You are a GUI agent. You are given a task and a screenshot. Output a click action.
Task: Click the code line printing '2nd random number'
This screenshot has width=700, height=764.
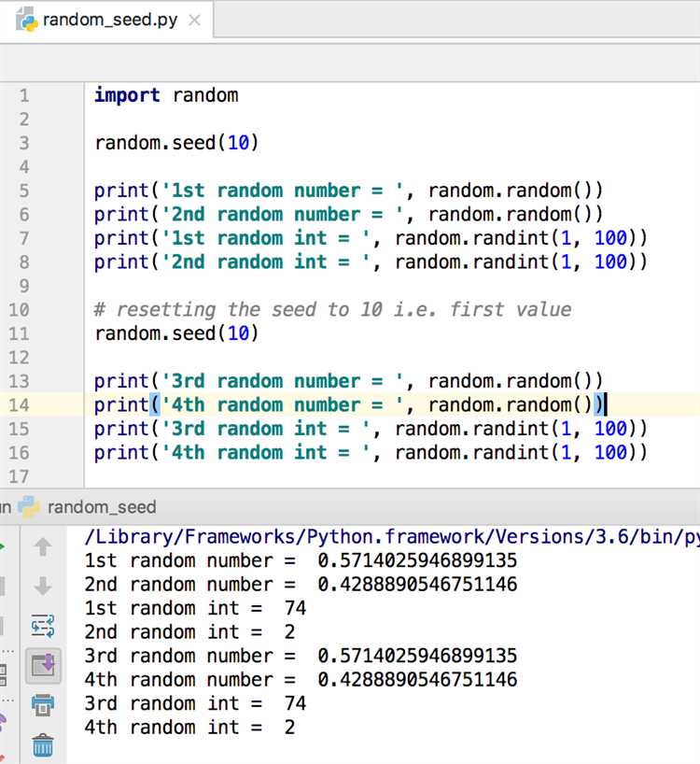click(x=348, y=215)
